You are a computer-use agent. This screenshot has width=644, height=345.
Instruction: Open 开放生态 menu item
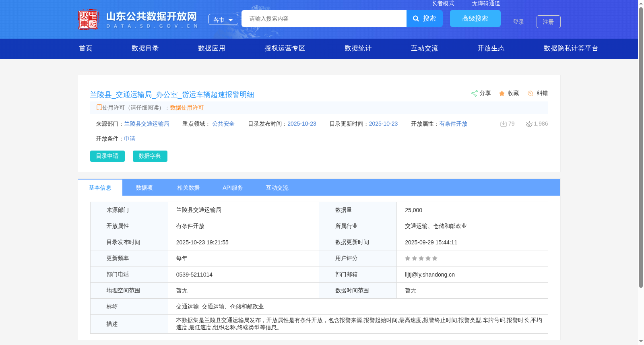coord(491,48)
